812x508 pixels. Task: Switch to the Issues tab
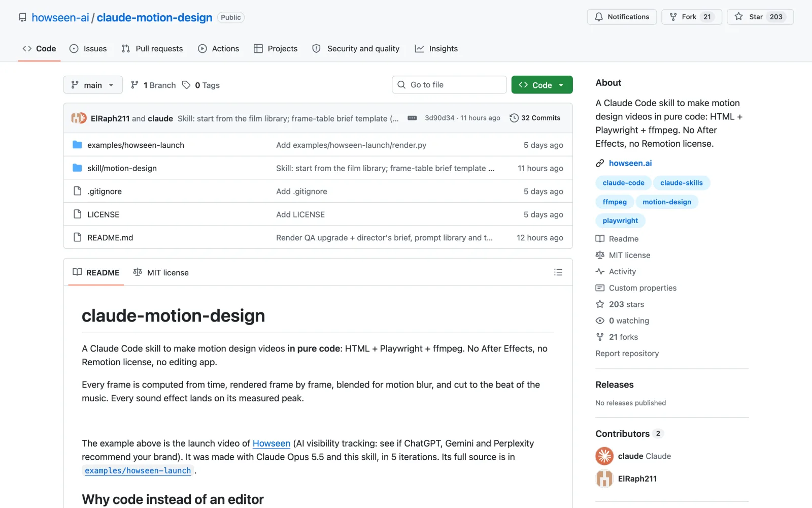(x=88, y=49)
